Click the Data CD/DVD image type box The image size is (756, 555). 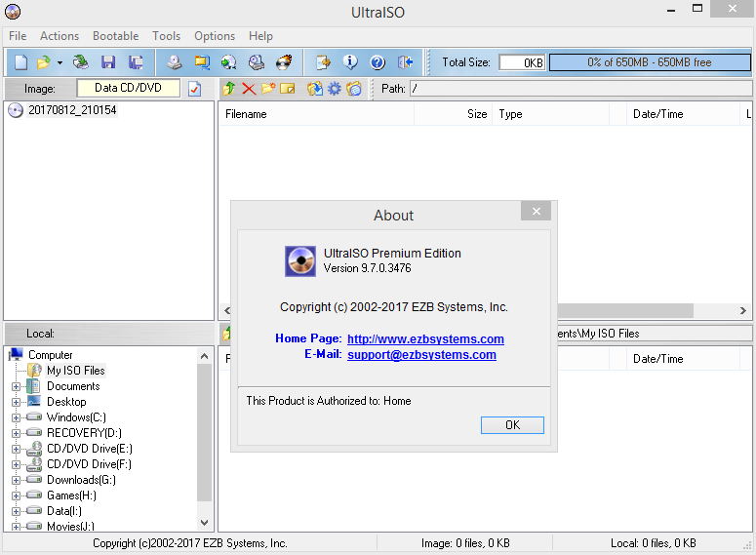[x=128, y=88]
